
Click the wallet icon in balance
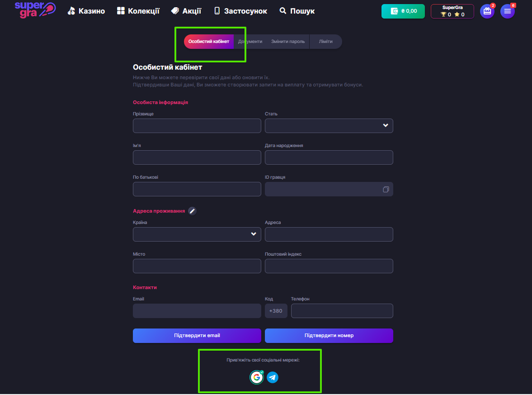[x=394, y=11]
